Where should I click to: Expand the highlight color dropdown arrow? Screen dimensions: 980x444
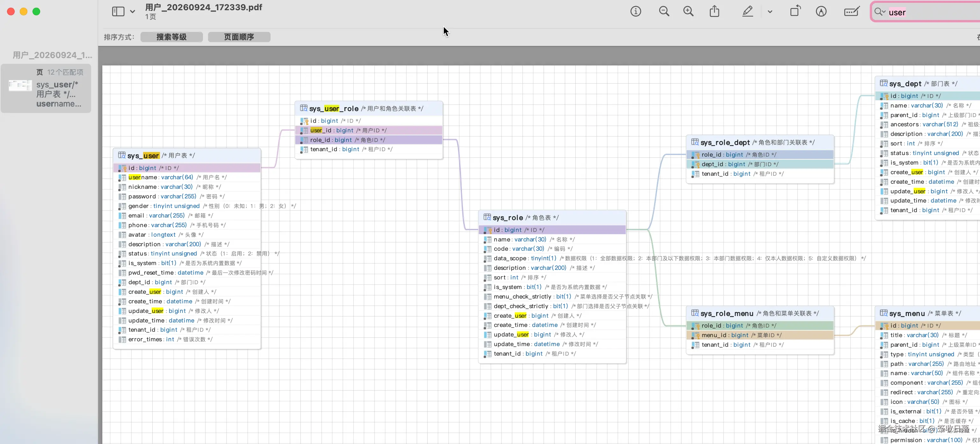click(x=770, y=12)
